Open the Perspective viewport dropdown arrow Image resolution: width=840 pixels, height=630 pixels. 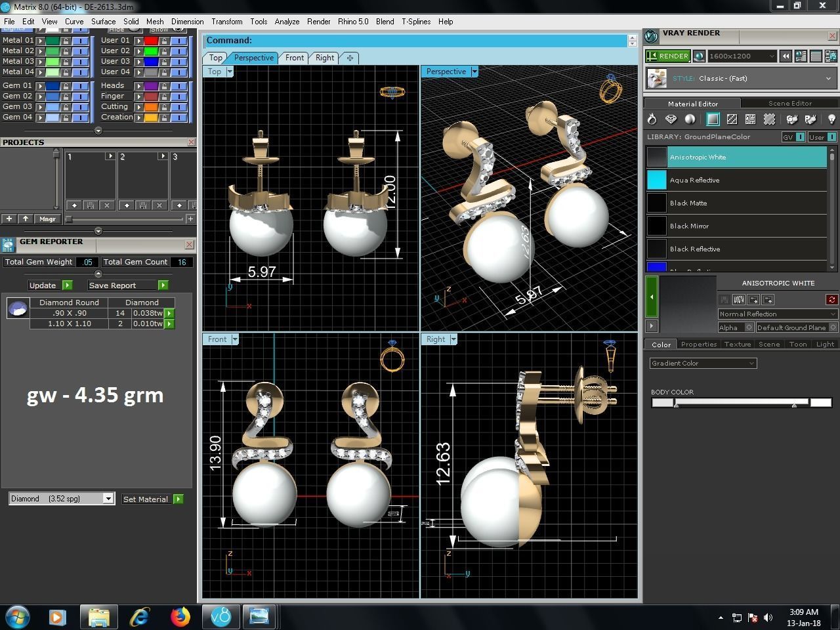[x=474, y=72]
